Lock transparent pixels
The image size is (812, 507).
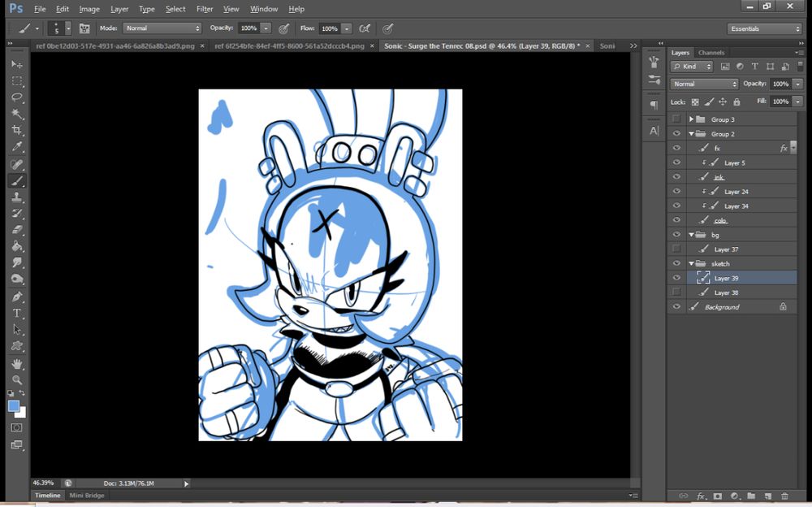click(695, 102)
